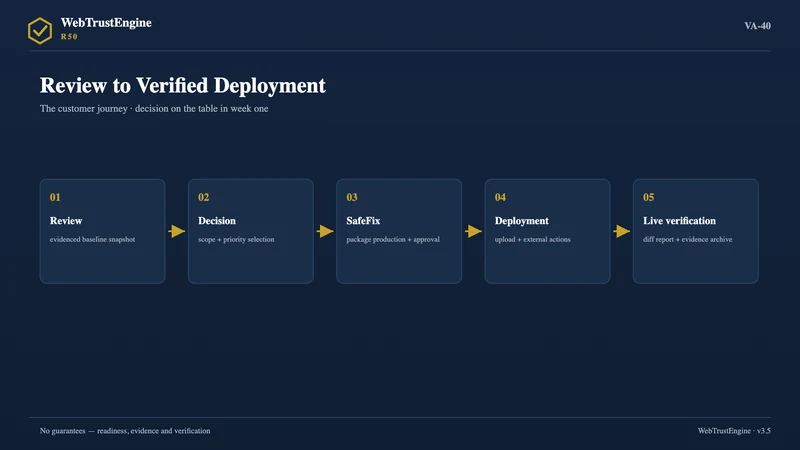
Task: Click the WebTrustEngine brand name in header
Action: 106,23
